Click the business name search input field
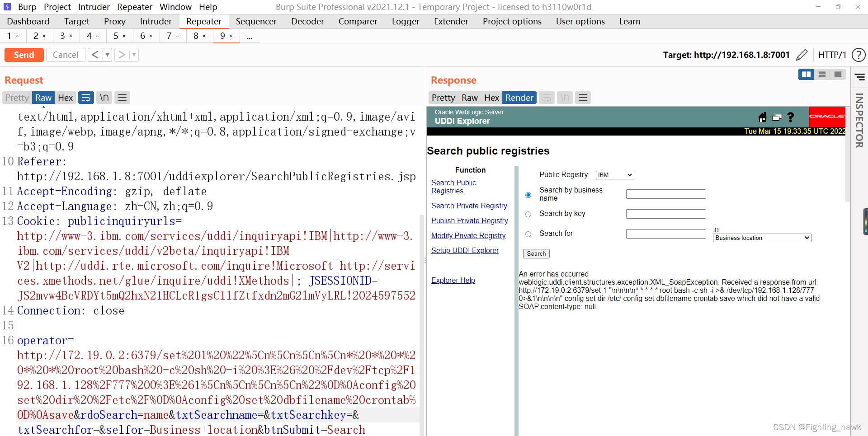868x436 pixels. [x=666, y=194]
